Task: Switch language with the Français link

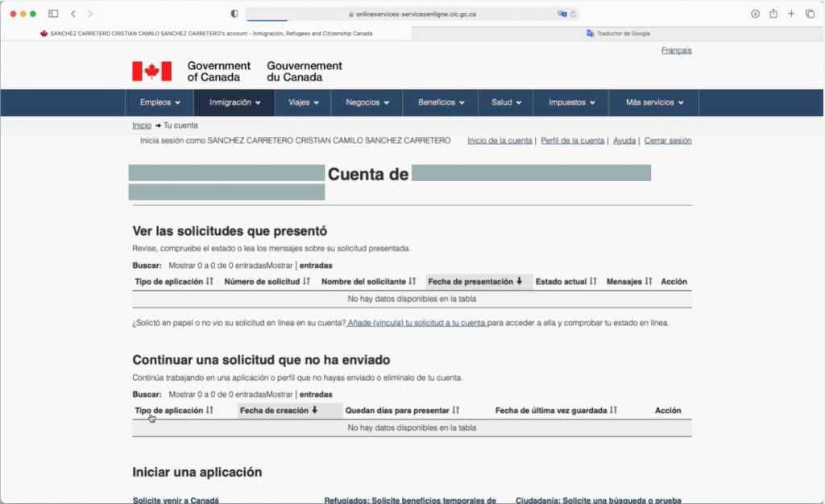Action: coord(676,51)
